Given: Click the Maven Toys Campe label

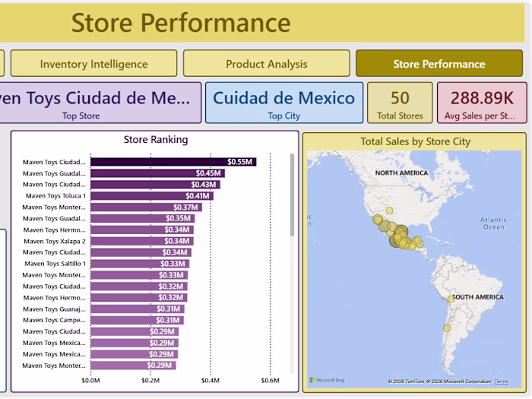Looking at the screenshot, I should click(54, 320).
